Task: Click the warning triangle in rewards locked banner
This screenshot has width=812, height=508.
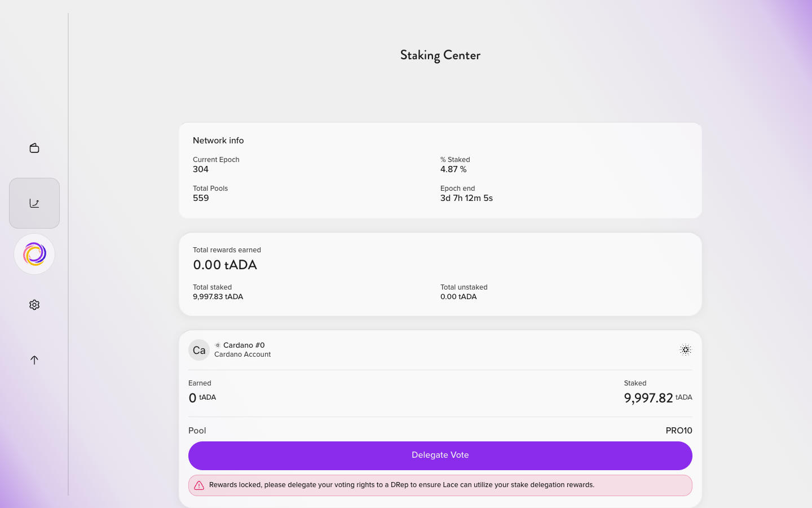Action: pyautogui.click(x=199, y=485)
